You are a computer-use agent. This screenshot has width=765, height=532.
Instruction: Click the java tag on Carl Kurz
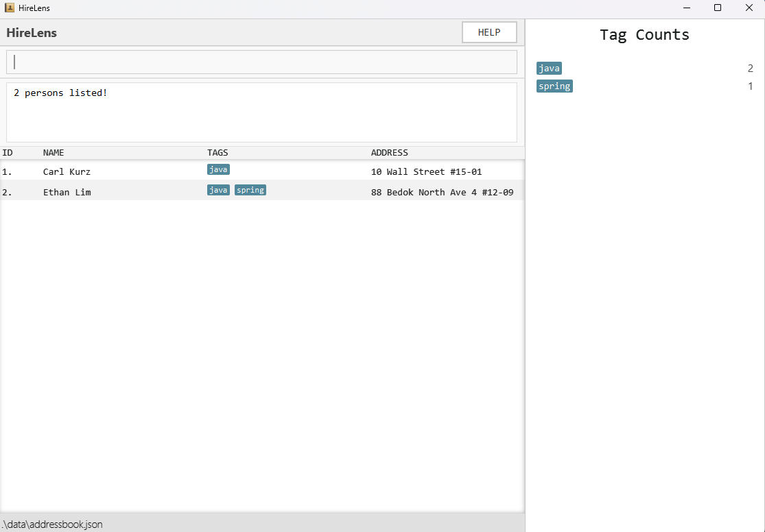pos(218,170)
